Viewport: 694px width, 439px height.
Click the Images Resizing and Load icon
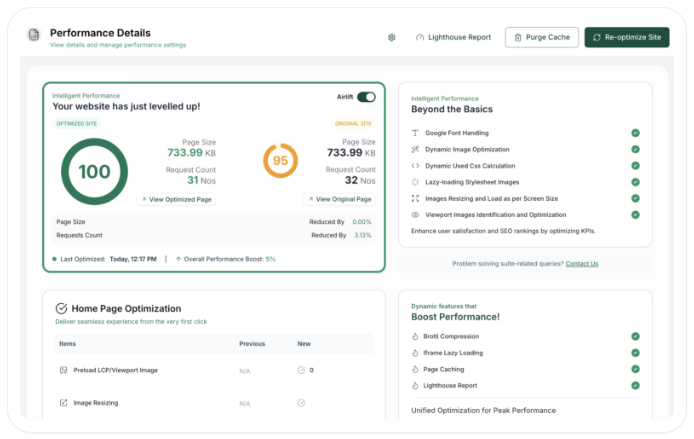click(415, 198)
